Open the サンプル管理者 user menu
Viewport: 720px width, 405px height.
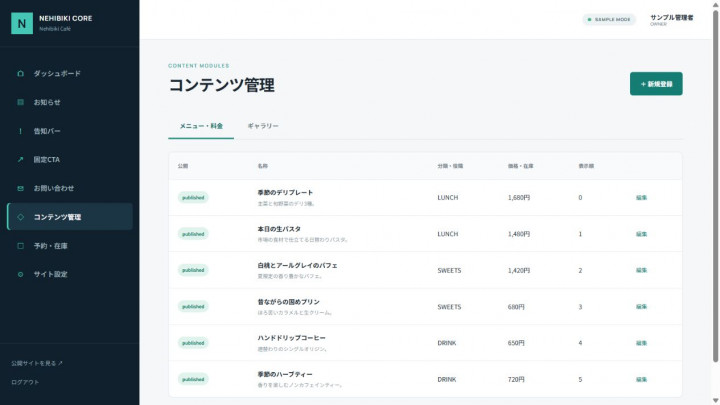[671, 20]
